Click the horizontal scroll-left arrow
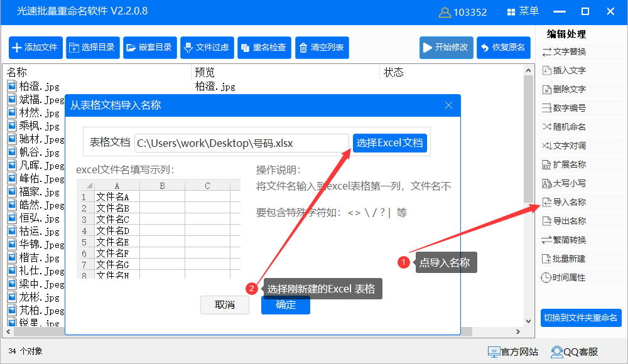This screenshot has width=628, height=364. (x=8, y=332)
